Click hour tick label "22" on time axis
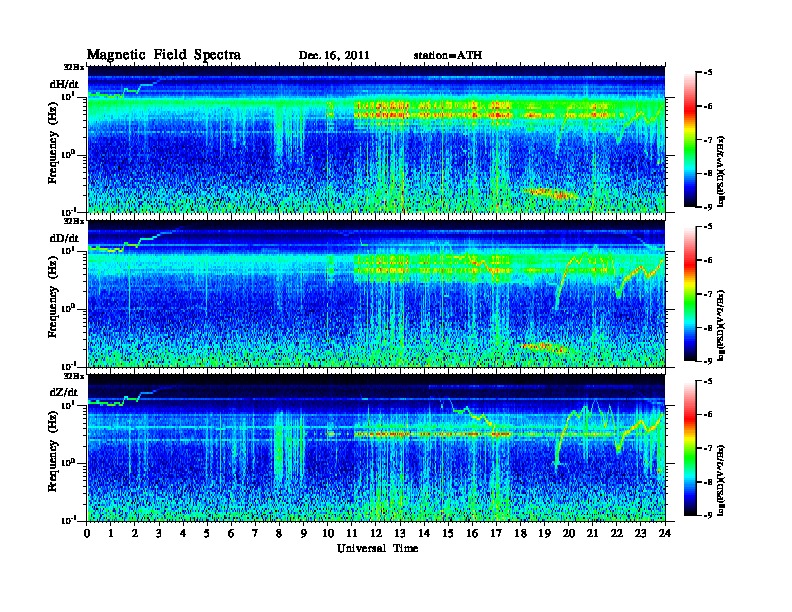The height and width of the screenshot is (612, 792). click(617, 533)
